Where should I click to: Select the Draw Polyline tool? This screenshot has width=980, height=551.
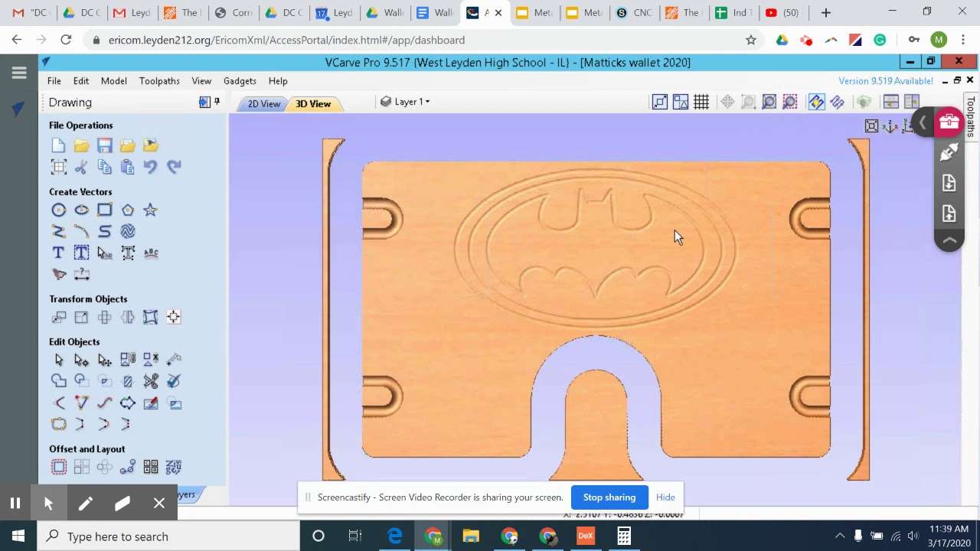point(59,231)
